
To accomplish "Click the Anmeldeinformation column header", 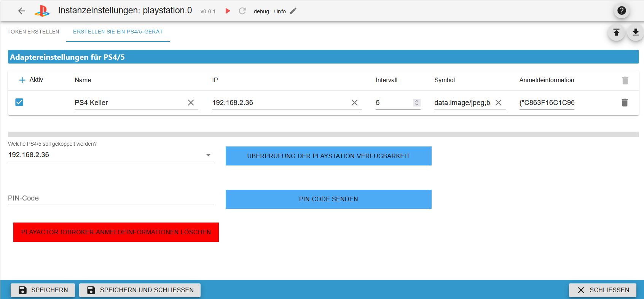I will (x=547, y=80).
